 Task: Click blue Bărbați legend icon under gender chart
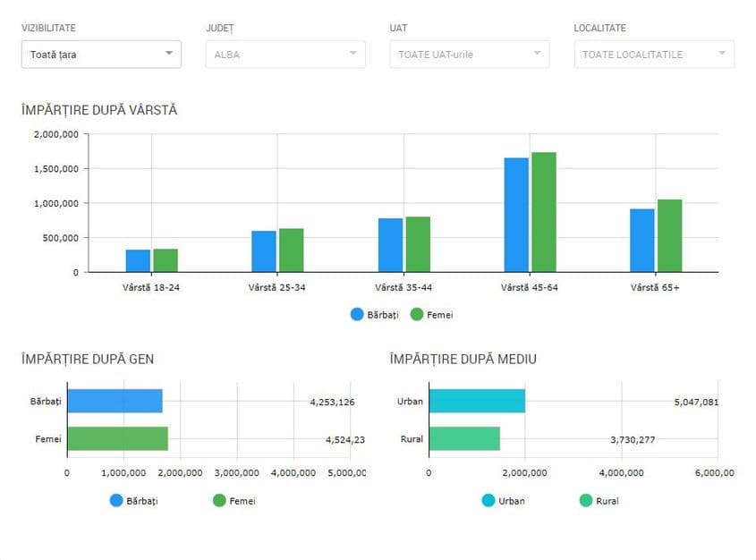[116, 501]
